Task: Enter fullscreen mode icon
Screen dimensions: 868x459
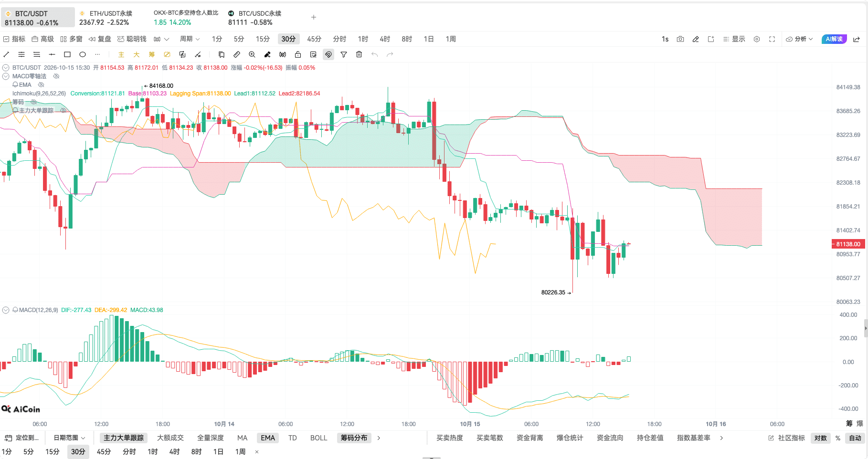Action: click(x=772, y=39)
